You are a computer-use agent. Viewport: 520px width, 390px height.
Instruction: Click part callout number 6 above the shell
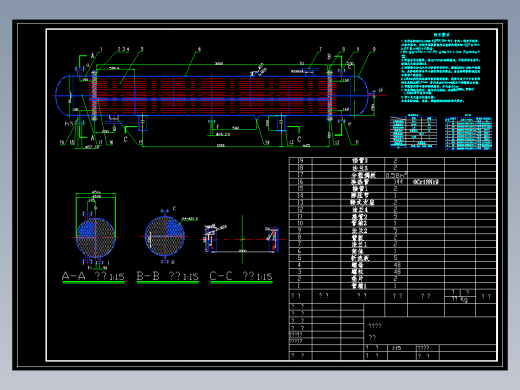[x=199, y=49]
